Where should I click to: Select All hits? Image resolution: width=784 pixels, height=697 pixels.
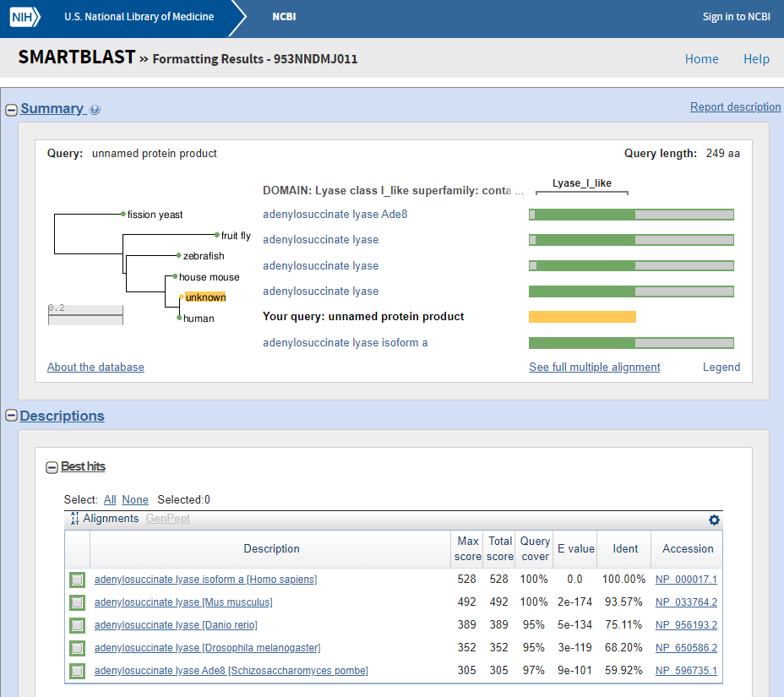click(110, 499)
